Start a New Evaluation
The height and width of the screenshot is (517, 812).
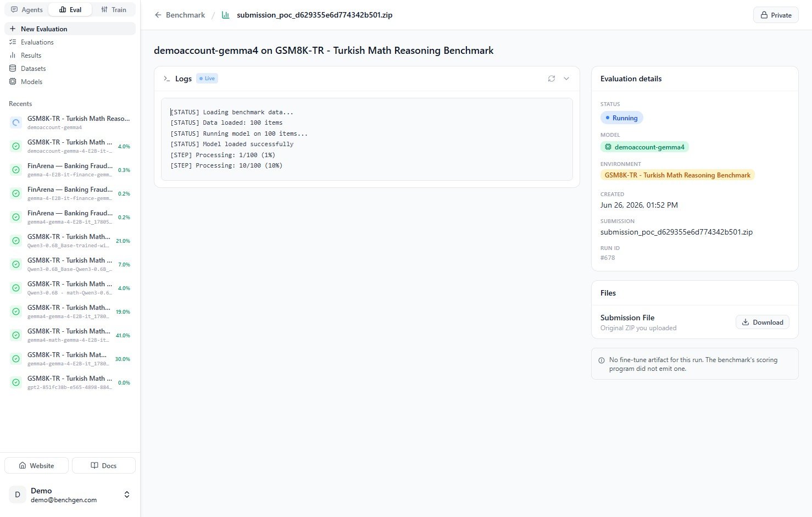70,29
